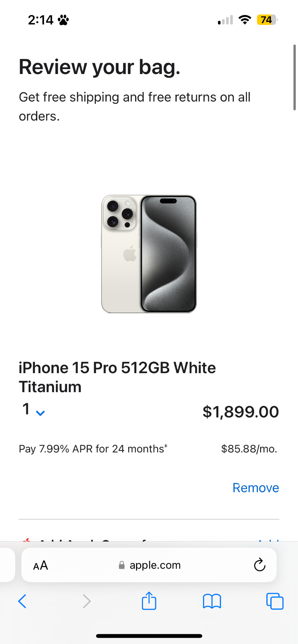Open Safari bookmarks
298x644 pixels.
[212, 601]
